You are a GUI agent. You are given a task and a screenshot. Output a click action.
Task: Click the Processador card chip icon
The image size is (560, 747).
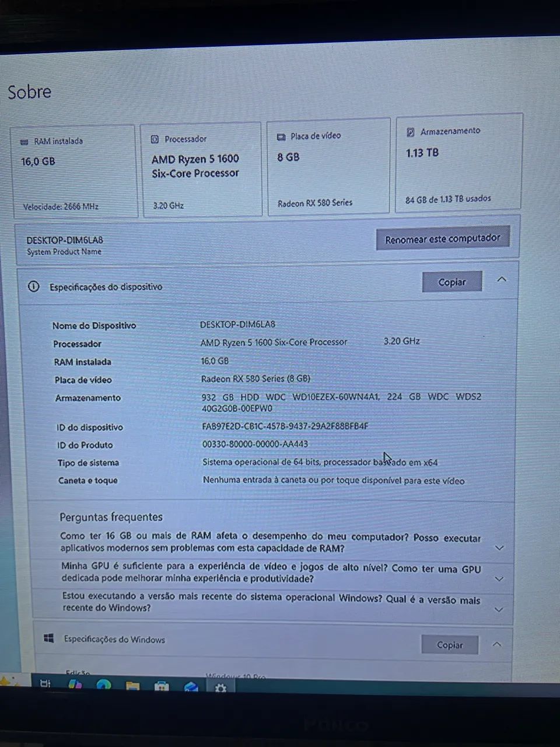(x=155, y=139)
